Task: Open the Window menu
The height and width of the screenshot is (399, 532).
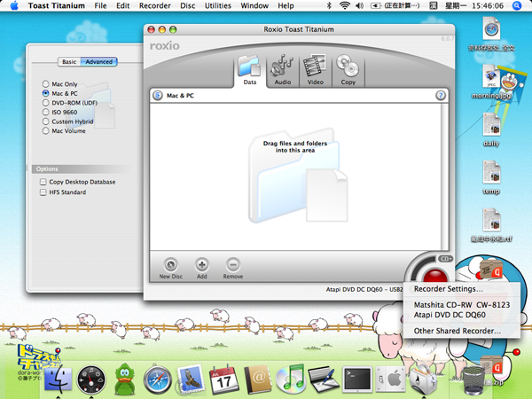Action: (254, 6)
